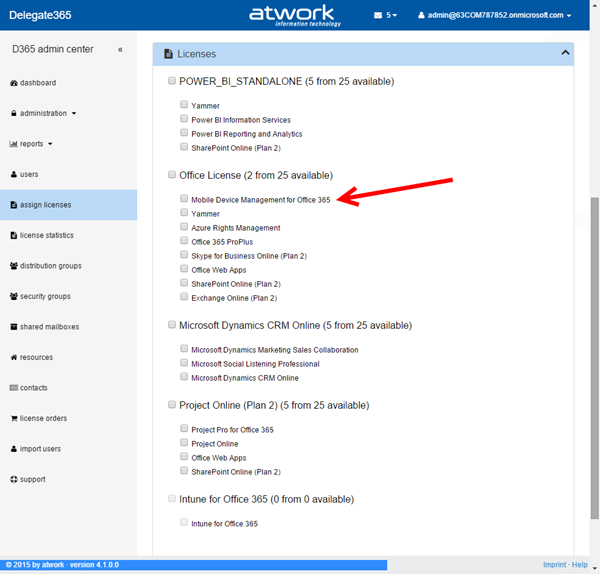Enable Mobile Device Management for Office 365
This screenshot has height=574, width=600.
(x=184, y=199)
